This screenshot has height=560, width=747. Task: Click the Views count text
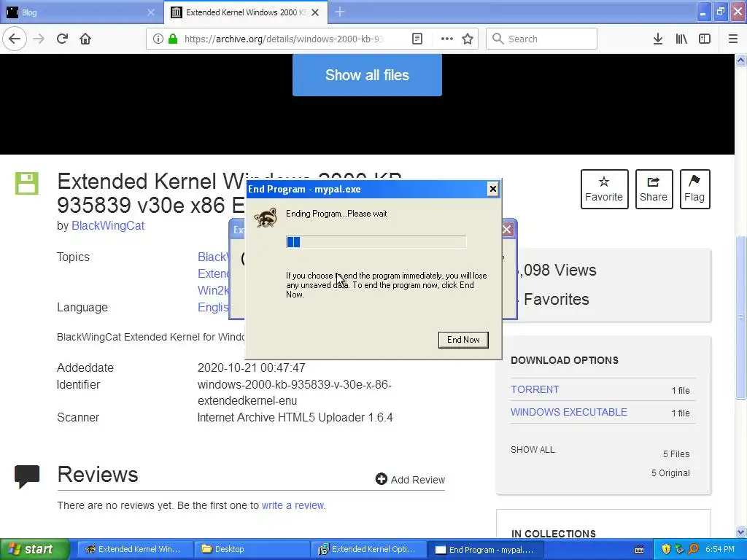[557, 270]
